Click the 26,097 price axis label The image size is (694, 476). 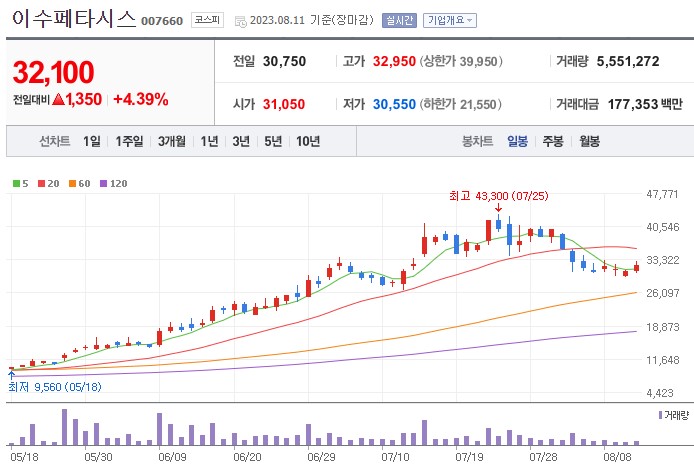coord(662,293)
